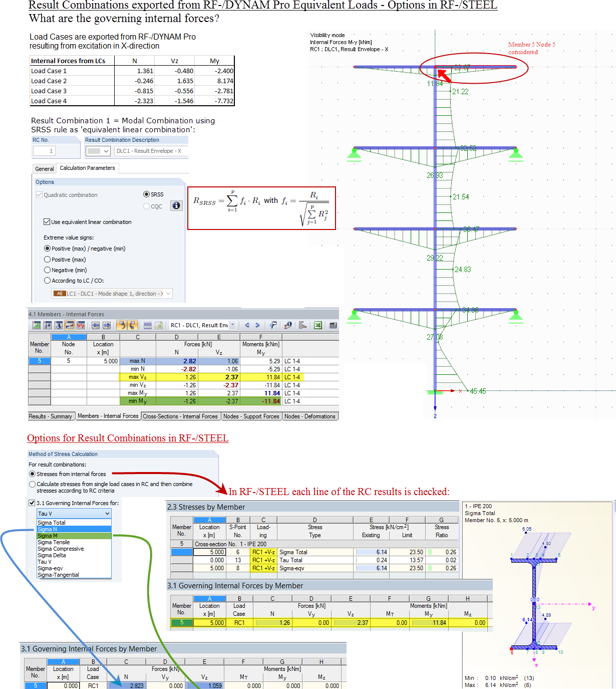Select the filter flag icon in the results toolbar
The width and height of the screenshot is (616, 689).
click(273, 325)
